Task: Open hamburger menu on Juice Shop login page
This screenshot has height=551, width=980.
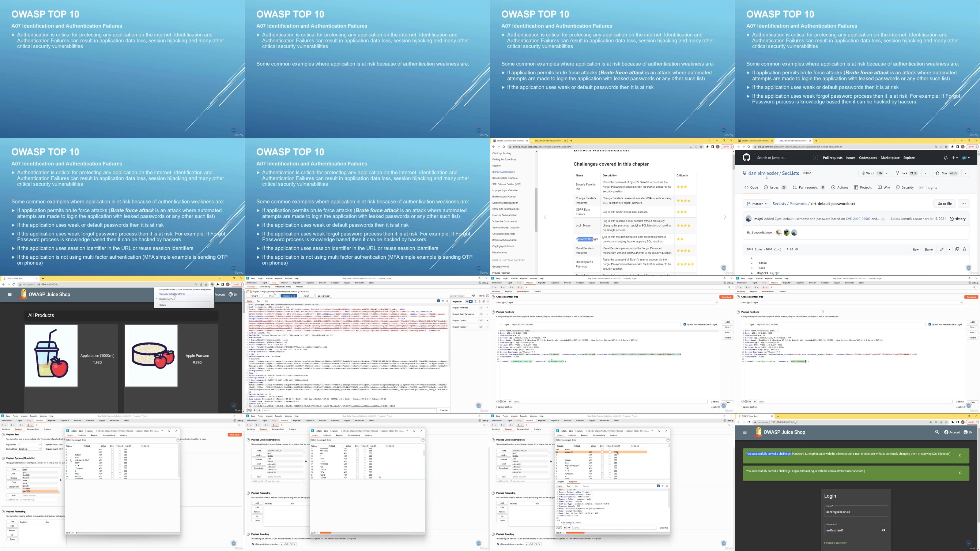Action: point(744,432)
